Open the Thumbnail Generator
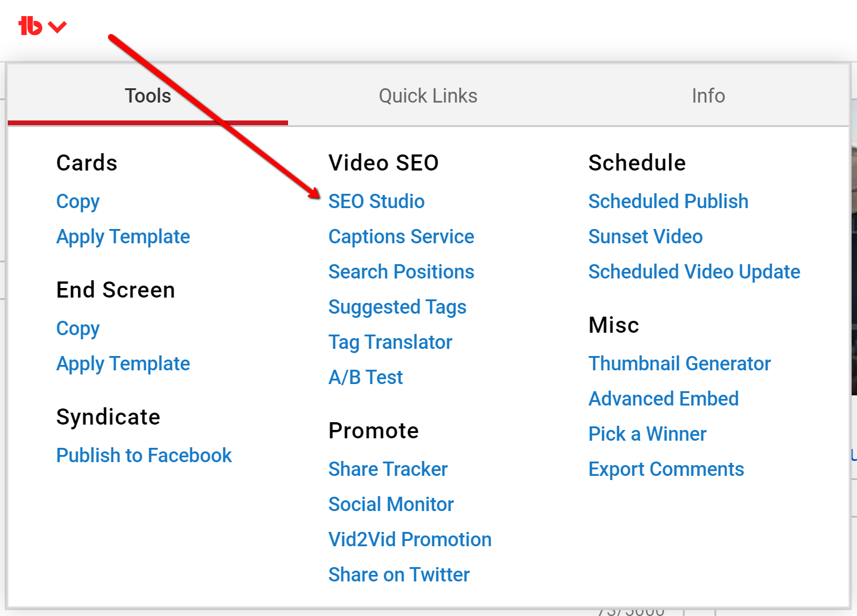 click(x=679, y=364)
